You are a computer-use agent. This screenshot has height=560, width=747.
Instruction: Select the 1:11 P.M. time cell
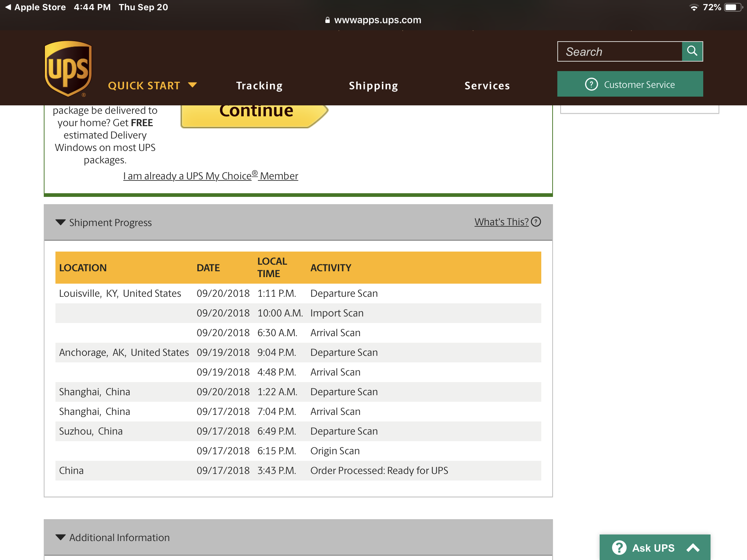(x=277, y=293)
